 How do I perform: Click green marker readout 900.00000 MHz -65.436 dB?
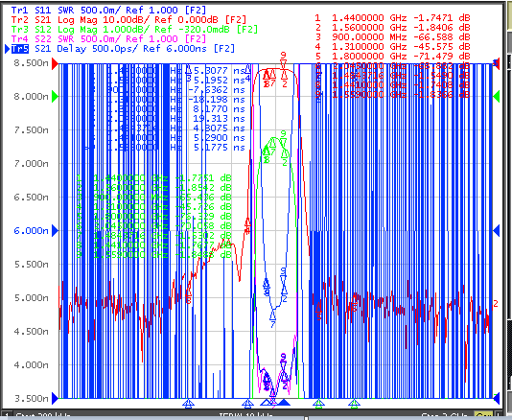point(153,198)
